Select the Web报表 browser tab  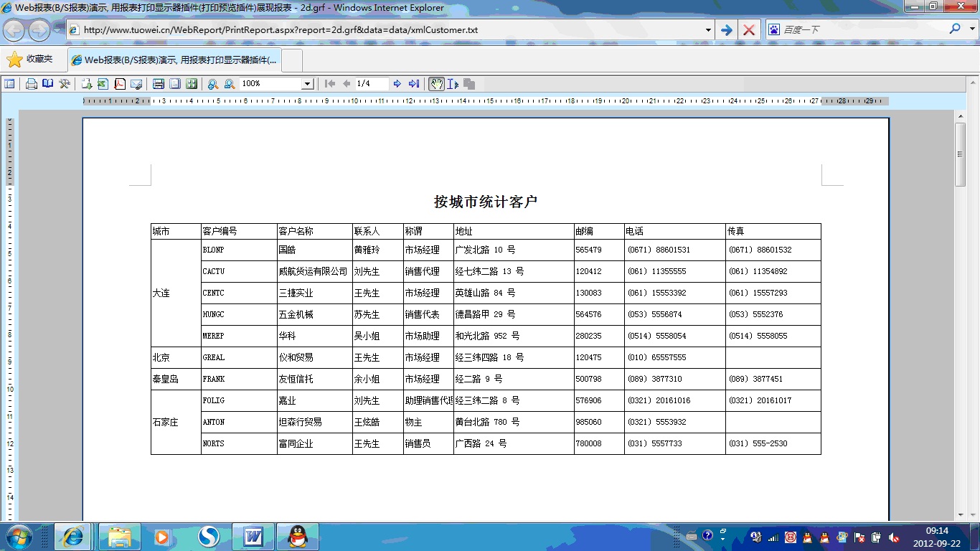coord(174,60)
